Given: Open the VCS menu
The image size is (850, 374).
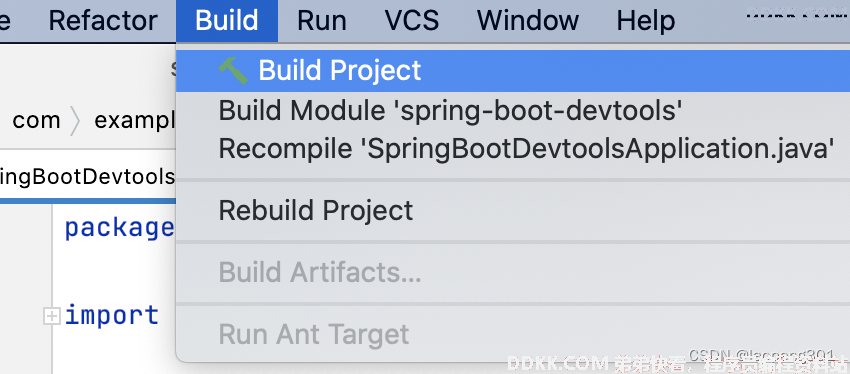Looking at the screenshot, I should click(412, 21).
